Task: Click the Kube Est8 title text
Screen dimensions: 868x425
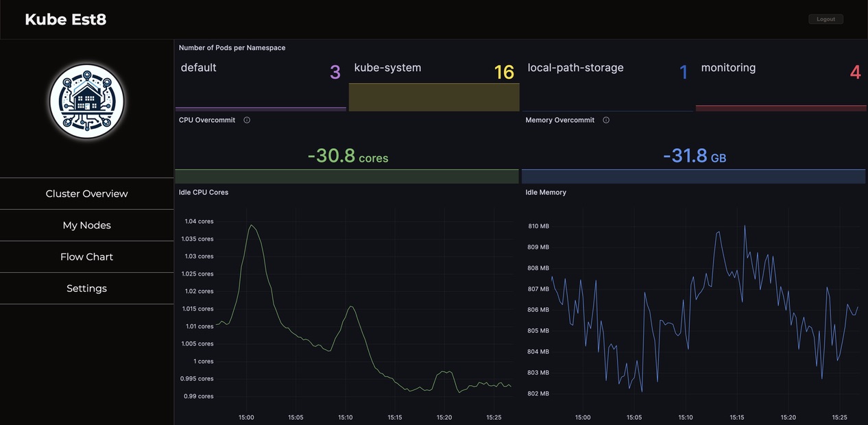Action: coord(66,19)
